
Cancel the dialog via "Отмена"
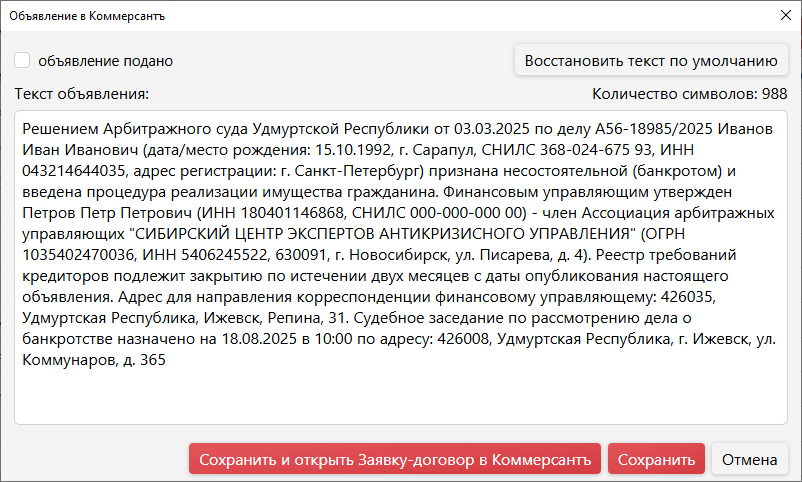749,459
